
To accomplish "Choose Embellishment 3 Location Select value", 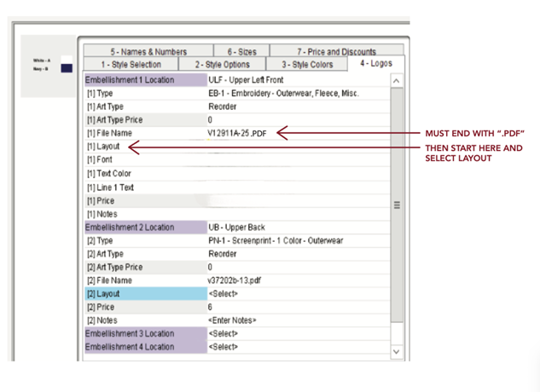I will point(297,334).
